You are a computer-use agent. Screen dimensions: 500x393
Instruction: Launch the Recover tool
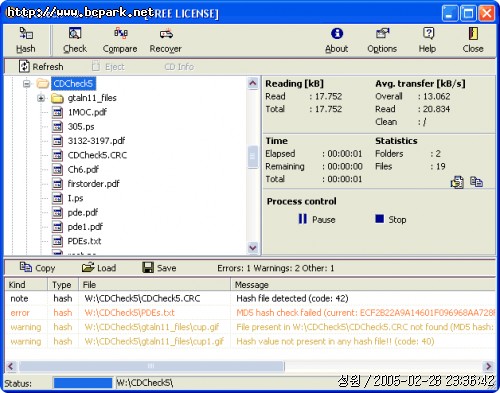[165, 40]
